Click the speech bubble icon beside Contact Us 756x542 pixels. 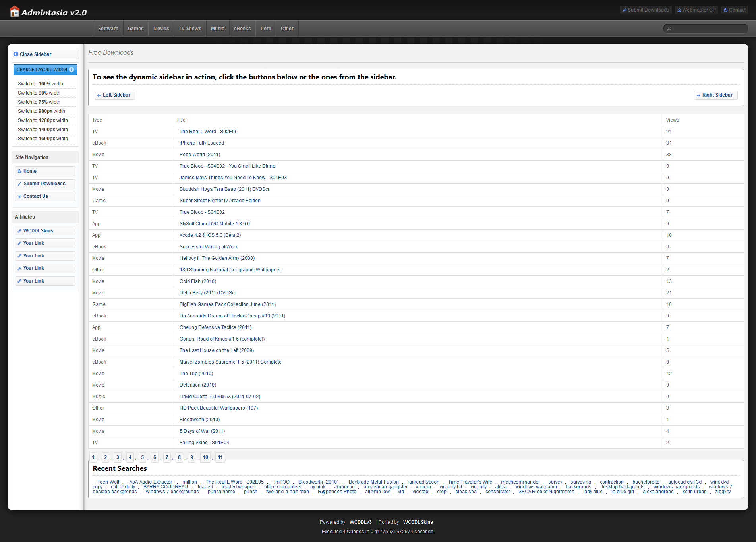[x=19, y=196]
